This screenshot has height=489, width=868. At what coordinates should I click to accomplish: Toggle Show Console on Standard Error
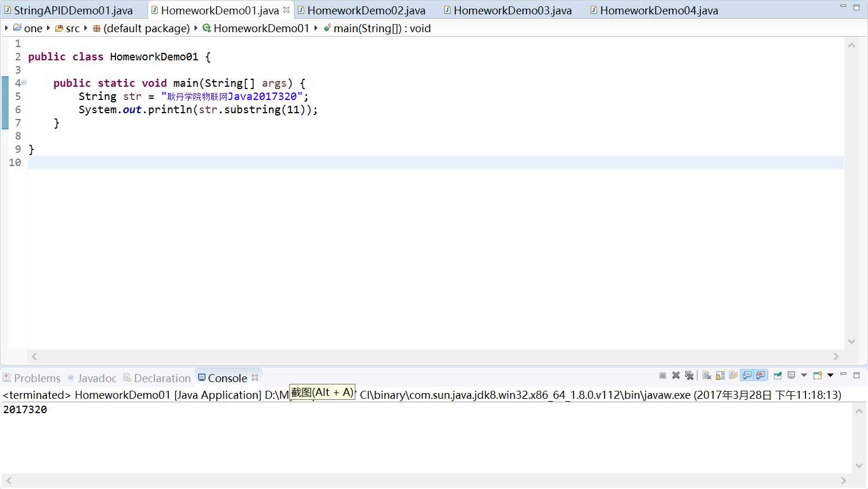(x=760, y=376)
